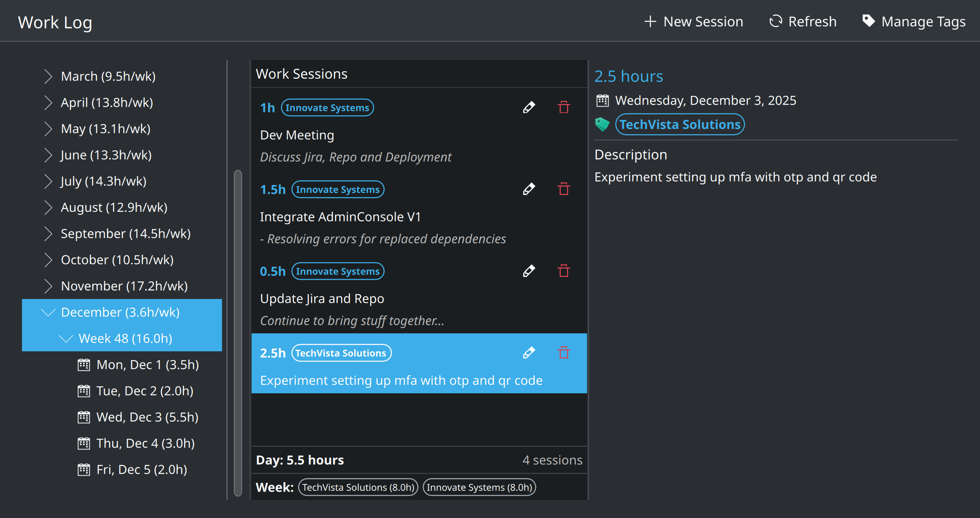980x518 pixels.
Task: Delete the selected Experiment mfa session
Action: pyautogui.click(x=563, y=352)
